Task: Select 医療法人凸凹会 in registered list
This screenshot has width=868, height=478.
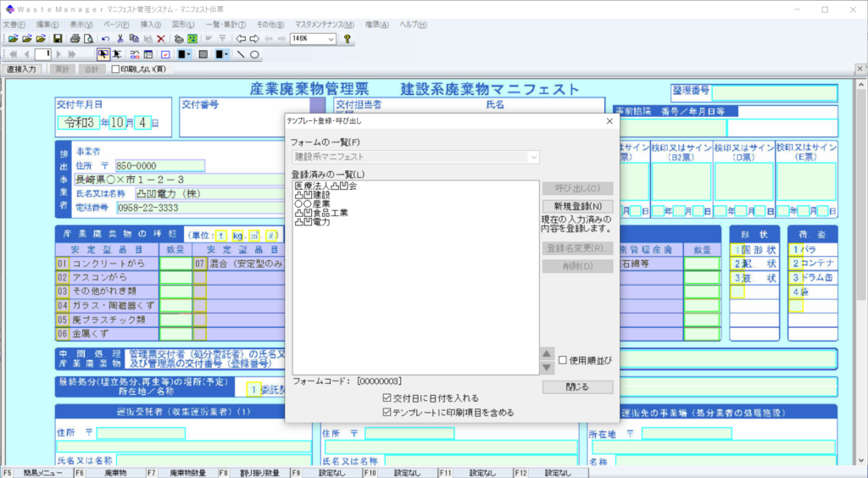Action: (325, 186)
